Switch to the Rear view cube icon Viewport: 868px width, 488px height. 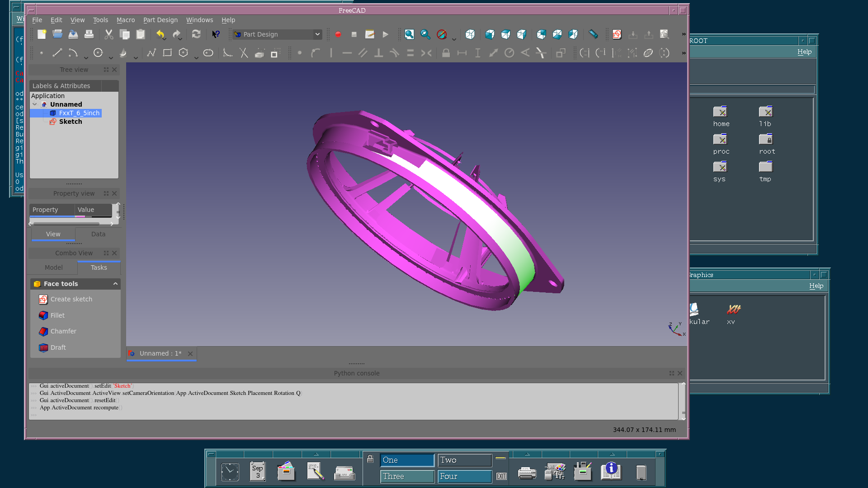click(541, 34)
